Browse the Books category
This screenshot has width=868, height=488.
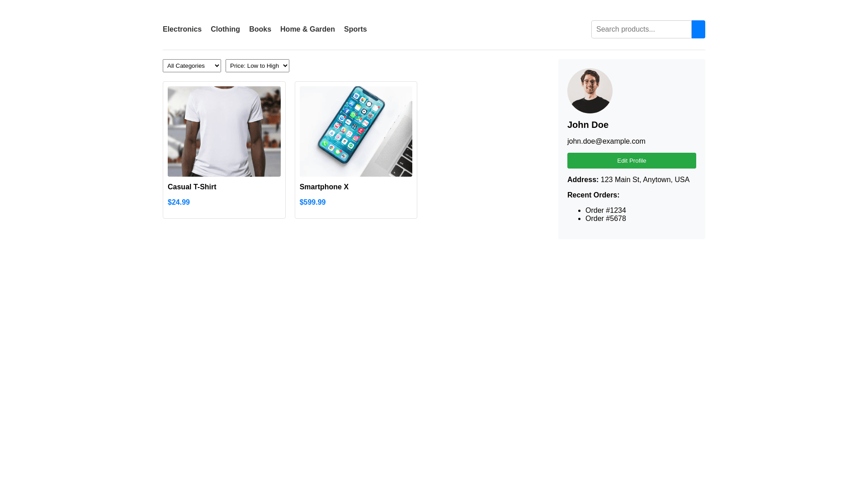(x=260, y=29)
